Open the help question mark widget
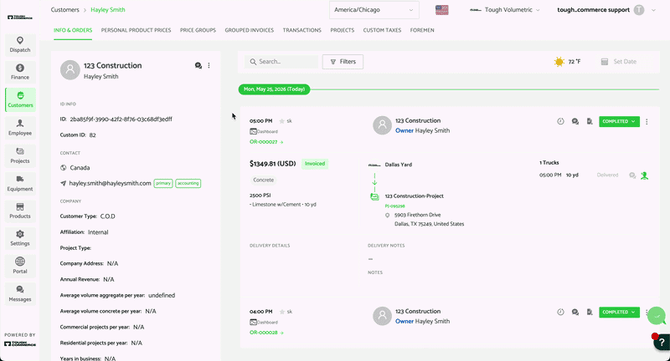 (x=662, y=342)
